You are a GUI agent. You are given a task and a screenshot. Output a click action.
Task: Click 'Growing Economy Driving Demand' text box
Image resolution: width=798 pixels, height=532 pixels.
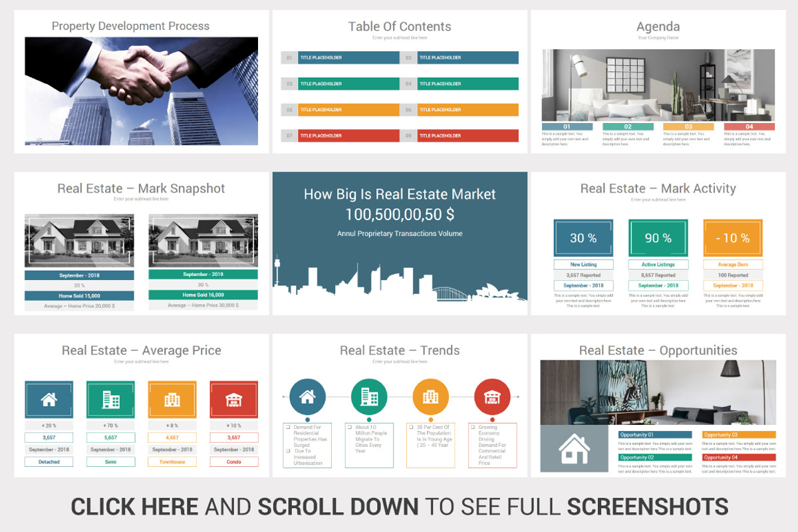(492, 446)
